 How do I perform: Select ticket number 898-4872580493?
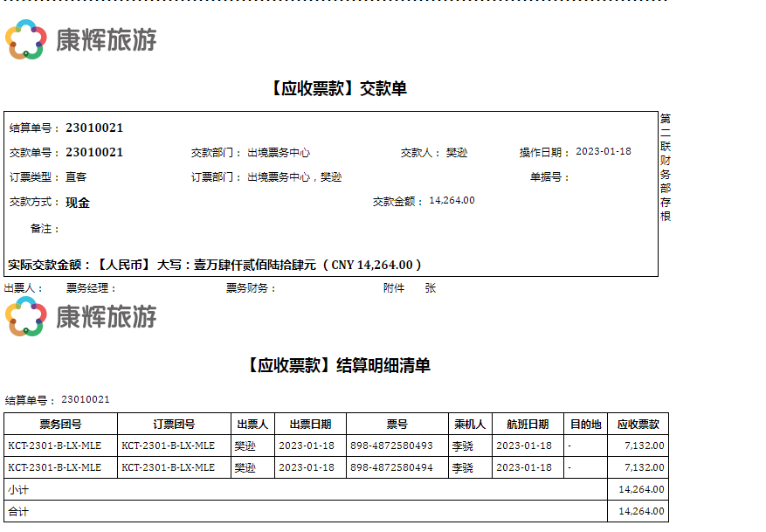pyautogui.click(x=391, y=446)
